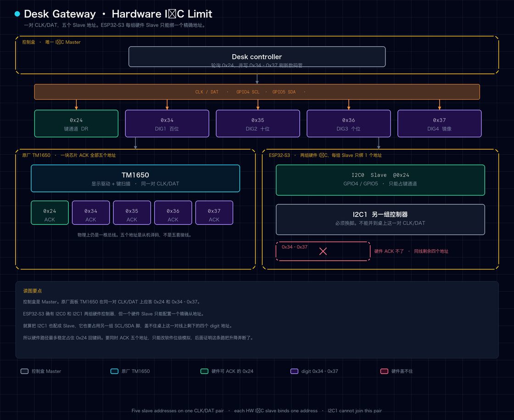Click the line starting 控制盒是 Master

(112, 302)
